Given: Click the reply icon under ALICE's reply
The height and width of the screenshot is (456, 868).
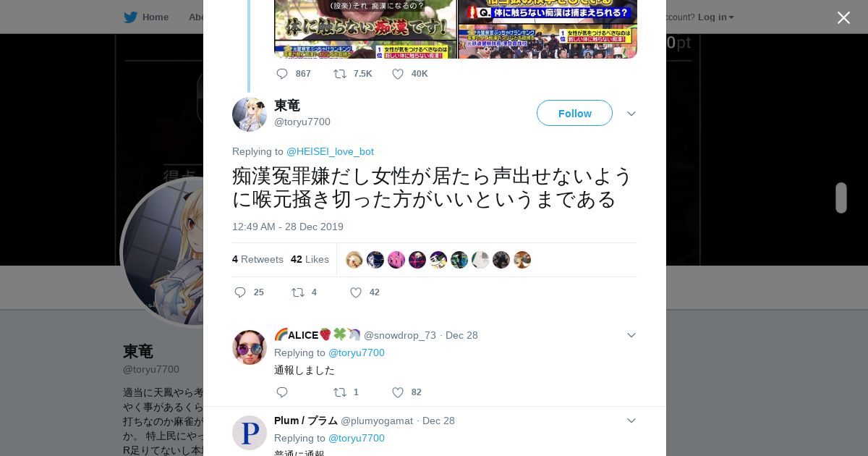Looking at the screenshot, I should point(282,392).
